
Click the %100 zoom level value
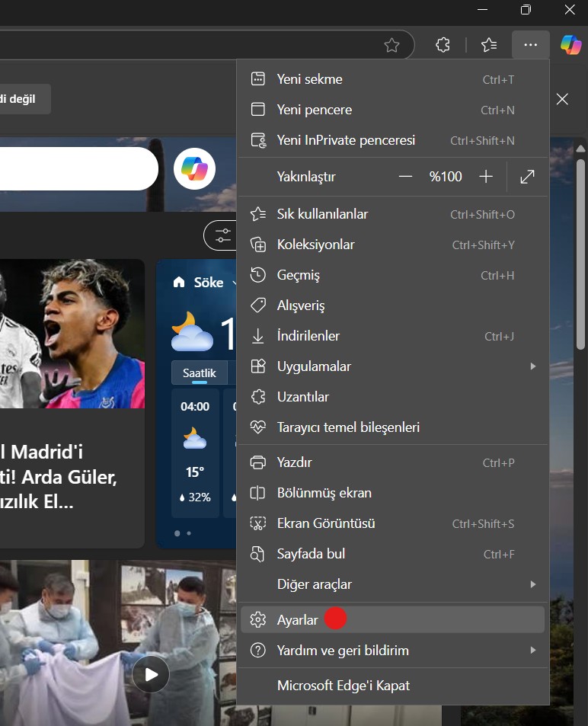tap(446, 177)
